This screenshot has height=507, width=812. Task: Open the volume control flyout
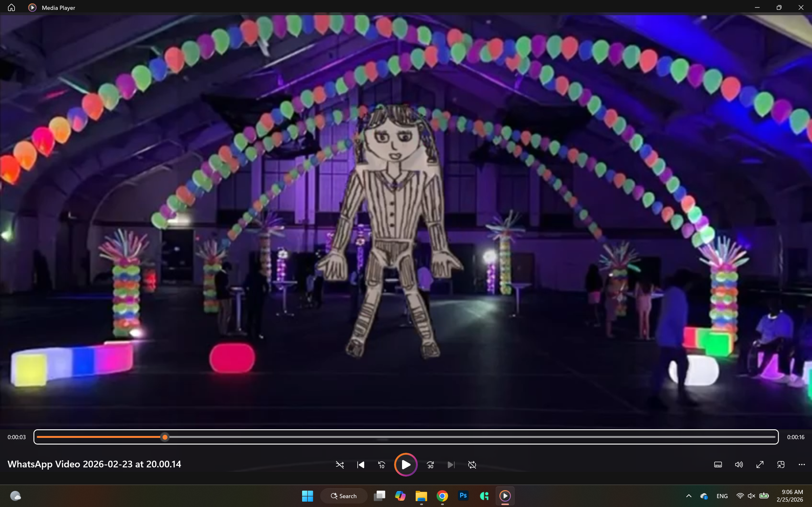[x=738, y=465]
